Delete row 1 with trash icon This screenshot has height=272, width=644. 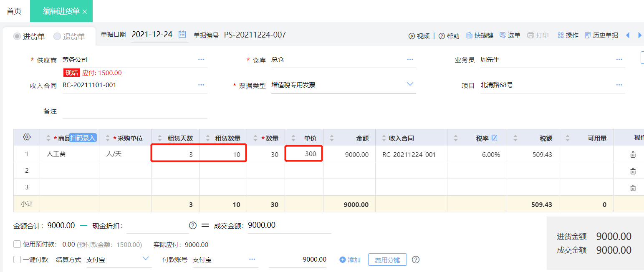(x=633, y=154)
